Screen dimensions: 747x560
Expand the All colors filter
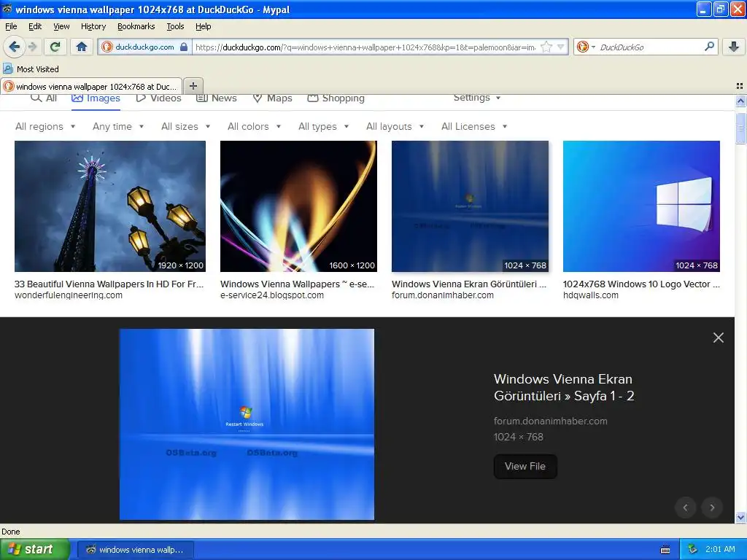pyautogui.click(x=255, y=126)
